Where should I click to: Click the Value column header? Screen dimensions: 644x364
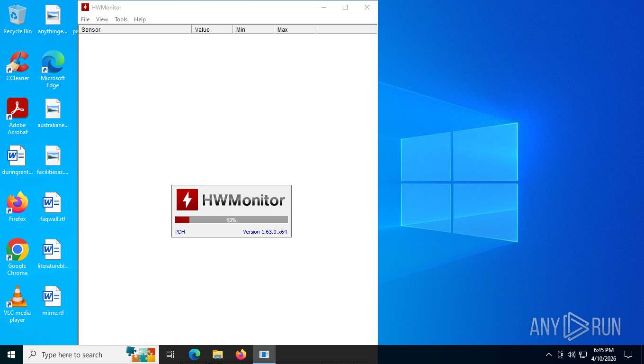tap(212, 29)
